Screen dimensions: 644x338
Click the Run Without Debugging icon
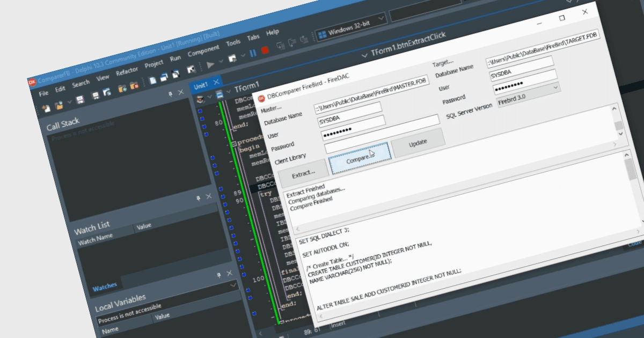tap(232, 58)
